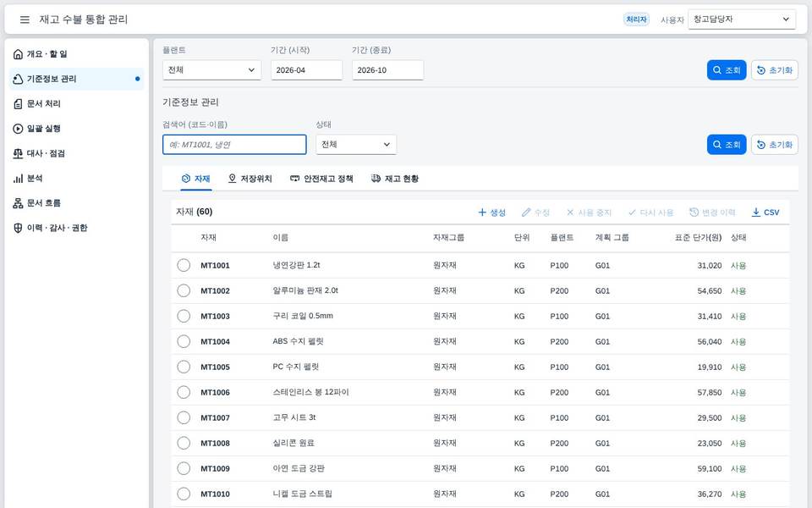Switch to the 재고 현황 tab
This screenshot has height=508, width=812.
(x=395, y=179)
